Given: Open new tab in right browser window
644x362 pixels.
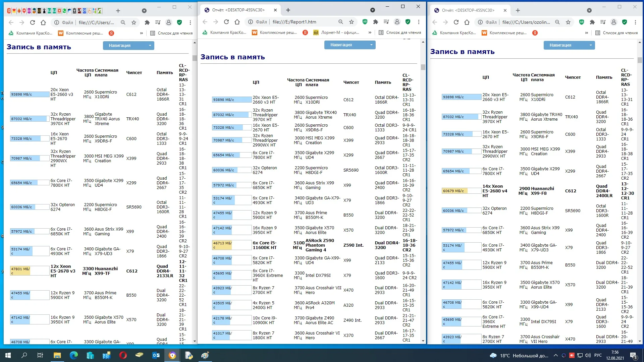Looking at the screenshot, I should 518,10.
